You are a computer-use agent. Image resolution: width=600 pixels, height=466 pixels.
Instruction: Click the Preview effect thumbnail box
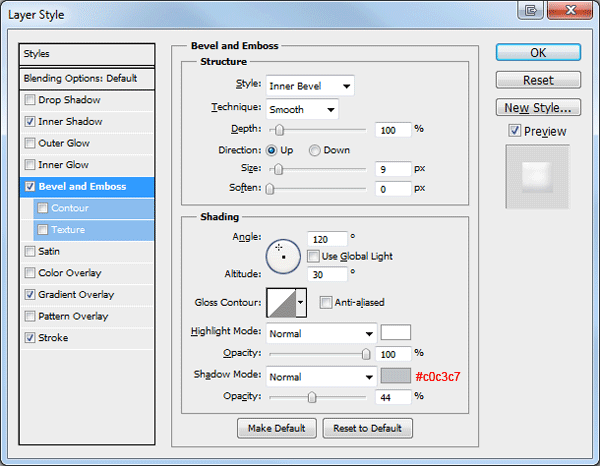click(x=537, y=176)
